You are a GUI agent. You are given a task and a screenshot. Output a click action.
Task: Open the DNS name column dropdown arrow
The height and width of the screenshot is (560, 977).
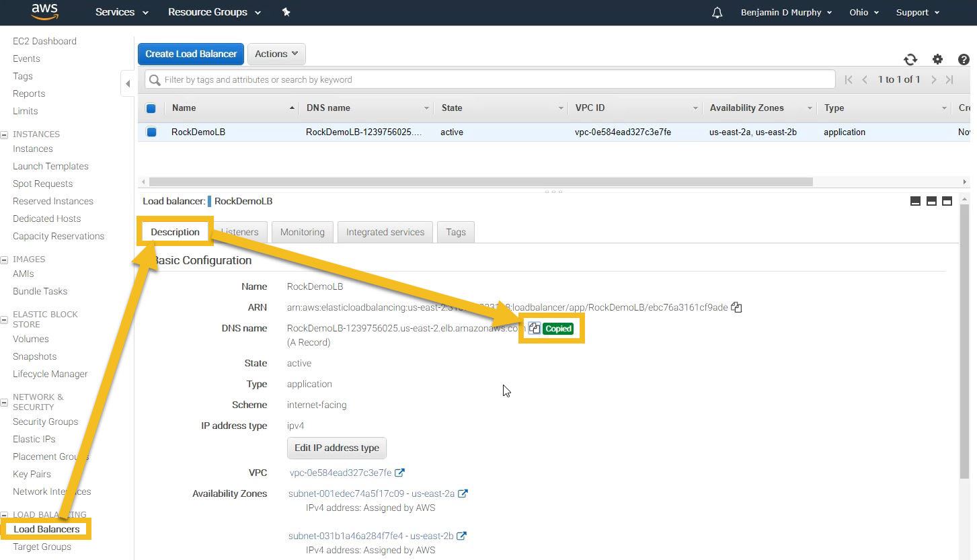pos(426,108)
